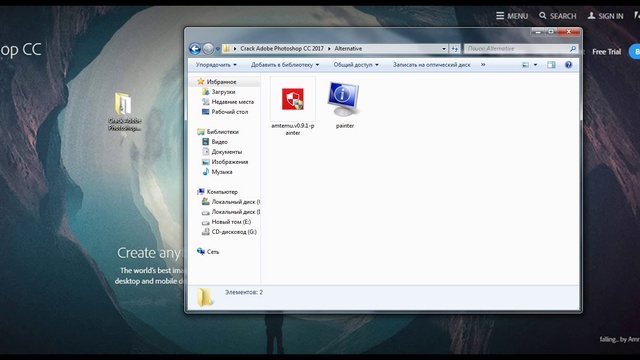The image size is (640, 360).
Task: Open Рабочий стол in navigation pane
Action: pos(229,112)
